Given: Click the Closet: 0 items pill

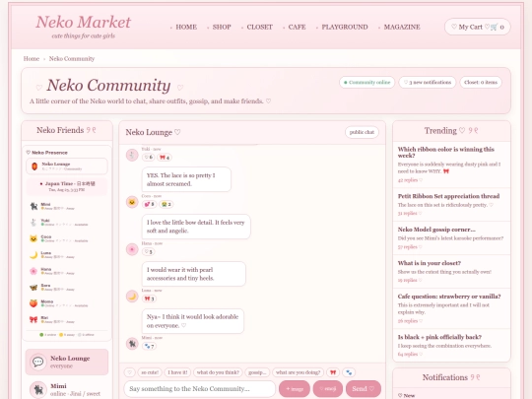Looking at the screenshot, I should 481,82.
